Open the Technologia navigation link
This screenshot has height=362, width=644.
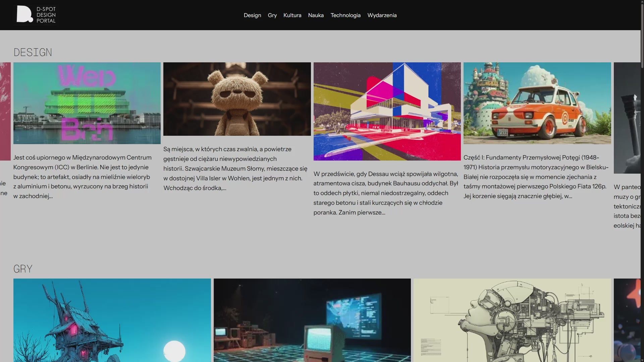tap(345, 15)
